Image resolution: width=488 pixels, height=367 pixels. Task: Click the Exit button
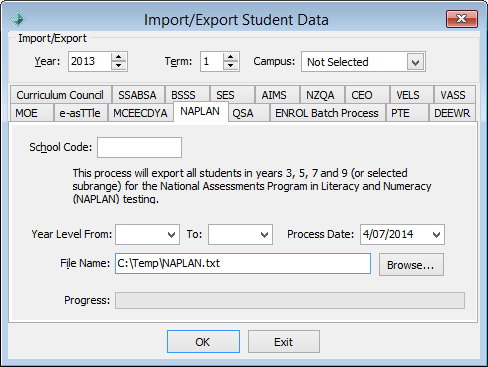(284, 342)
